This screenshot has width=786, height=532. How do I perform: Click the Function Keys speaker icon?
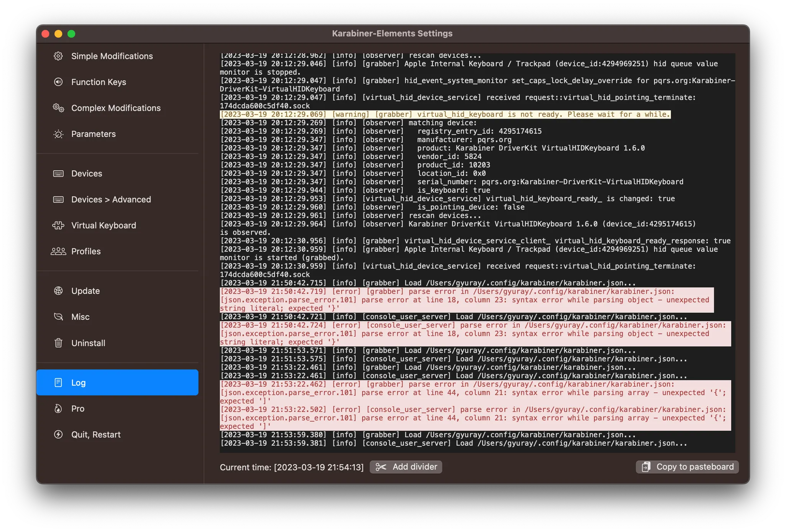click(x=58, y=82)
